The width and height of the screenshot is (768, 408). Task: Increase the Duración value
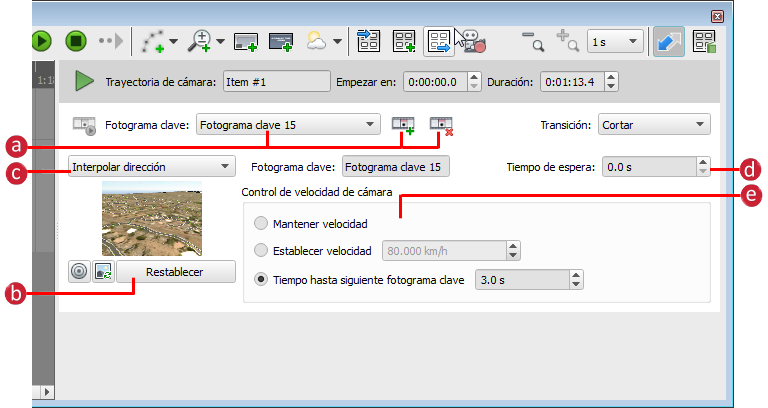(x=611, y=77)
